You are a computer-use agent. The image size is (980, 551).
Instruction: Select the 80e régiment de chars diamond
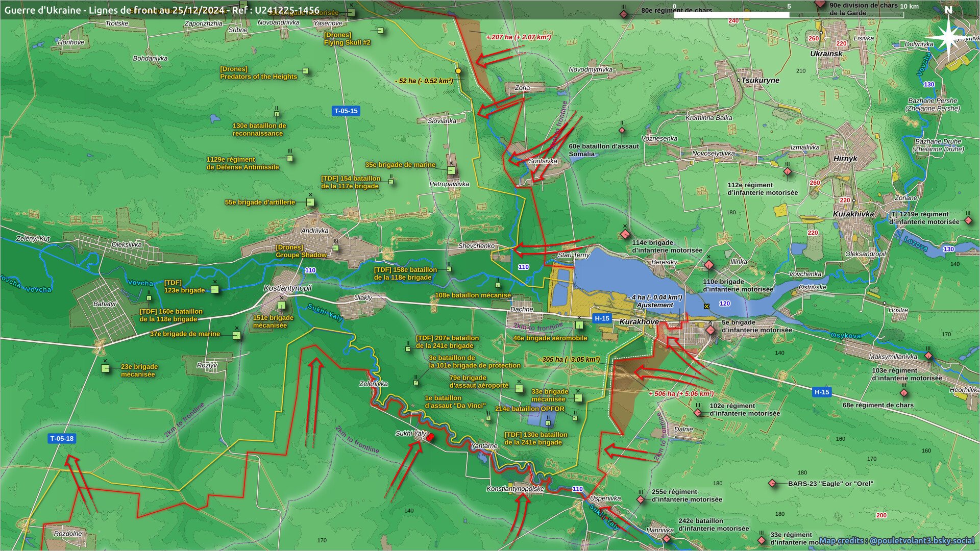click(623, 14)
